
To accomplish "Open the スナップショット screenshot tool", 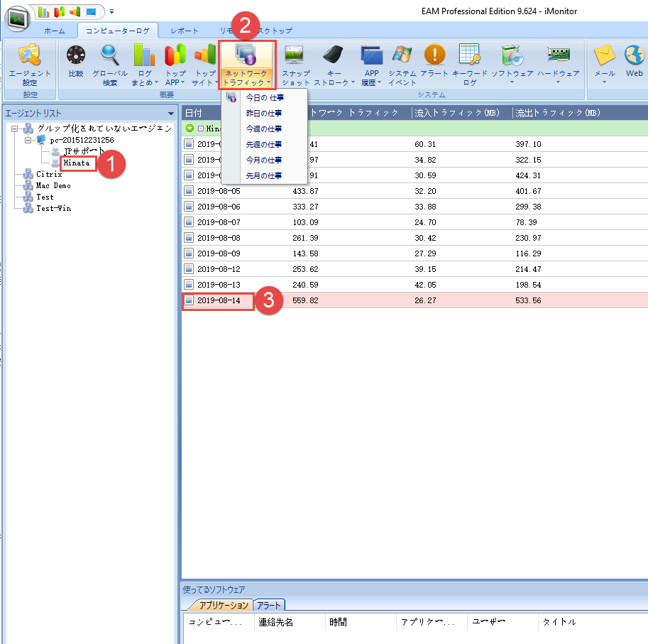I will (x=295, y=65).
